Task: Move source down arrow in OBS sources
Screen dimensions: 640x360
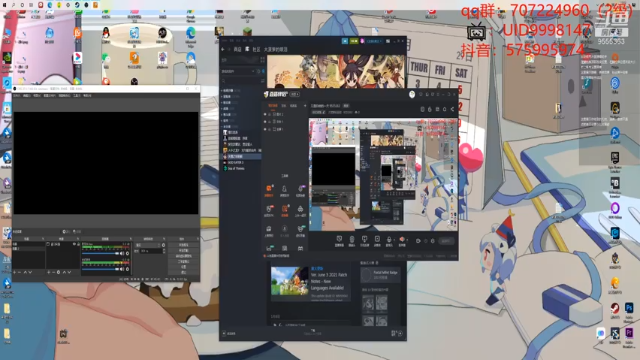Action: 69,272
